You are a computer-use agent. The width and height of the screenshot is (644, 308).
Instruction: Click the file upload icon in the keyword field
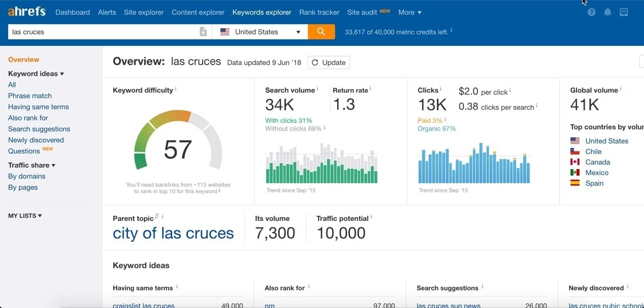coord(203,32)
